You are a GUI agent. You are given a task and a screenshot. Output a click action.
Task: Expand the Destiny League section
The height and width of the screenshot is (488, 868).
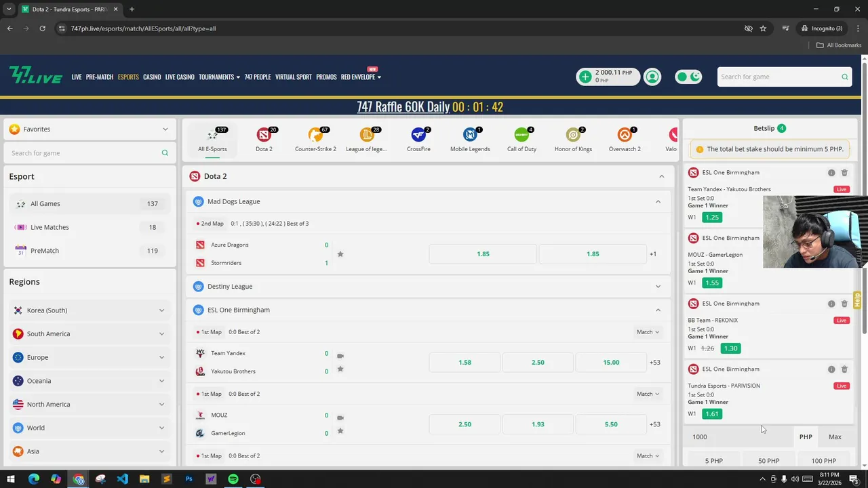(x=658, y=287)
